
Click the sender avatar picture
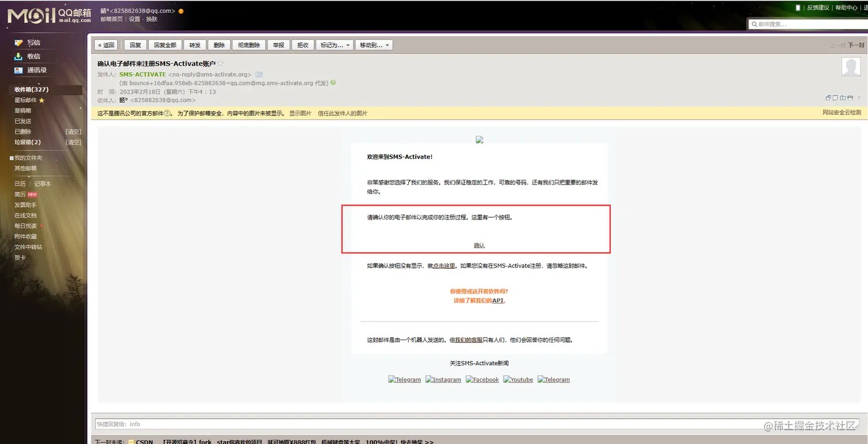tap(851, 67)
